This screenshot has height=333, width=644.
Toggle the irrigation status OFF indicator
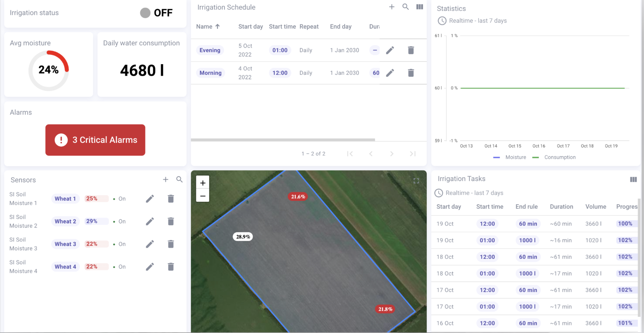click(x=145, y=13)
